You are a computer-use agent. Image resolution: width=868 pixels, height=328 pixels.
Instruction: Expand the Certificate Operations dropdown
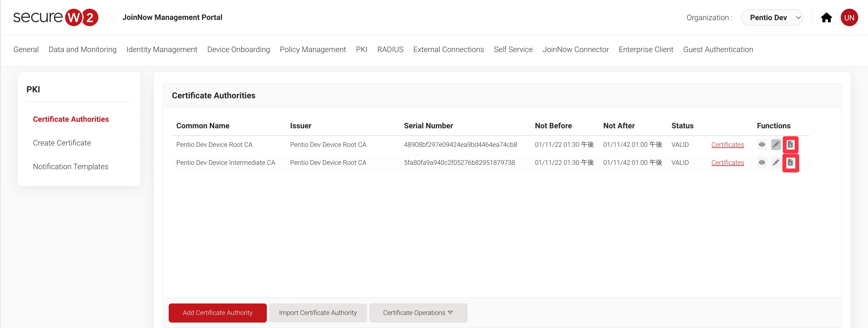pyautogui.click(x=418, y=312)
